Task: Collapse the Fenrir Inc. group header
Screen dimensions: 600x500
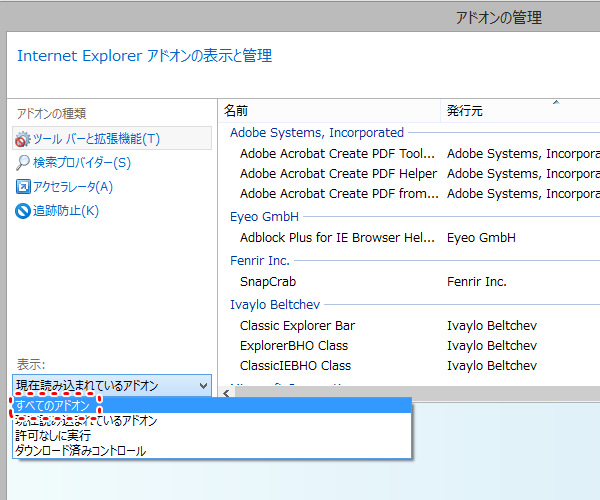Action: (x=260, y=261)
